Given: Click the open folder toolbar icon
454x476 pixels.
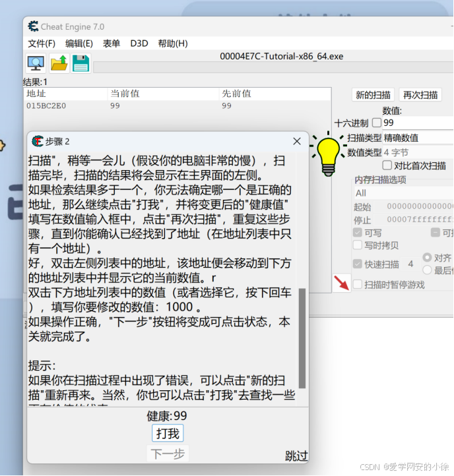Looking at the screenshot, I should point(59,63).
